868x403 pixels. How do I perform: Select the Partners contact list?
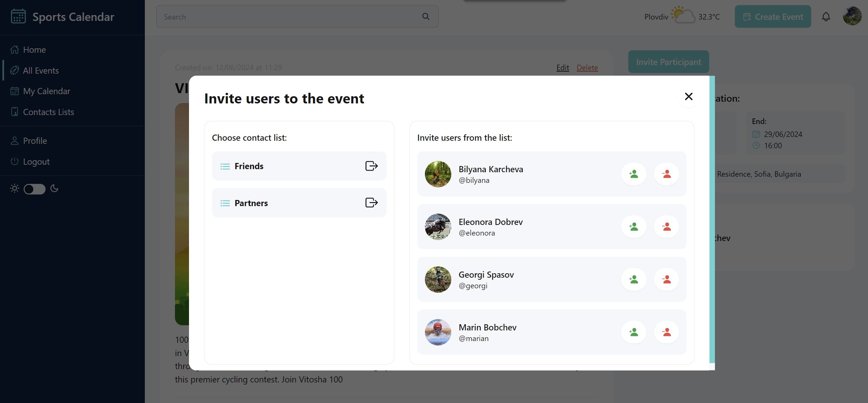click(251, 203)
